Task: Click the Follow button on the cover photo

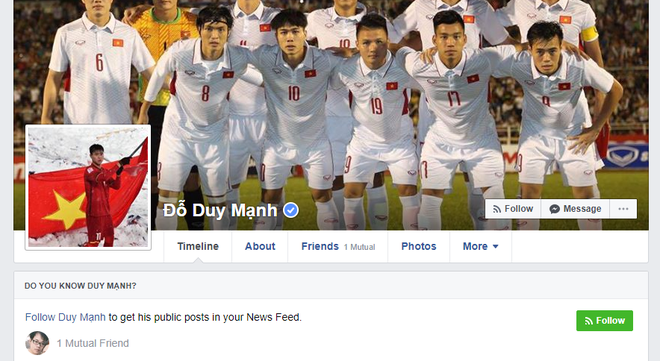Action: [x=513, y=209]
